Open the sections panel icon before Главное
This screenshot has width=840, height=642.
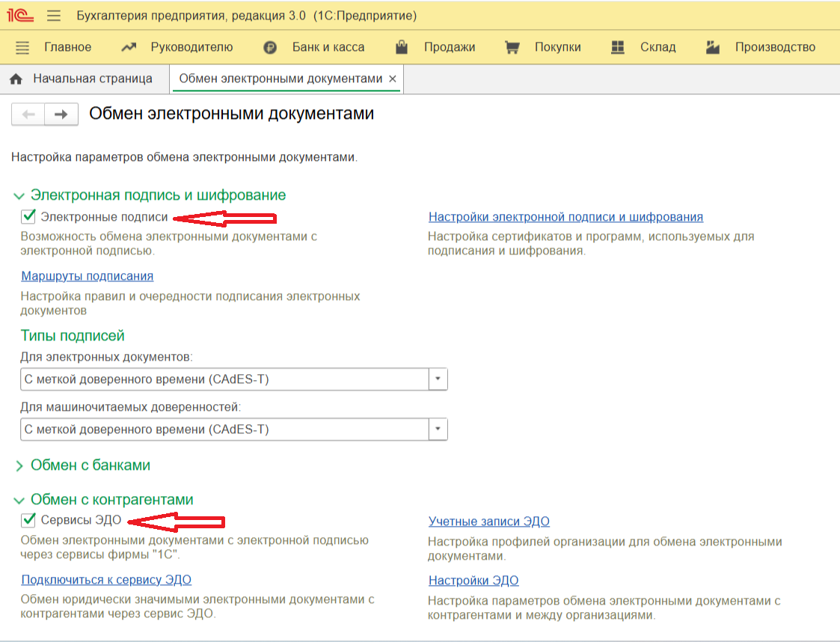(22, 47)
